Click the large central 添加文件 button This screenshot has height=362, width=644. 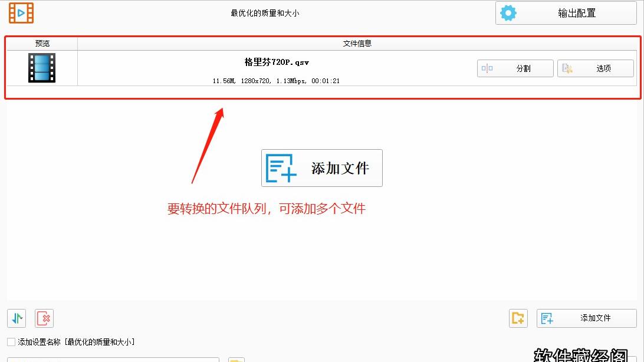click(321, 168)
